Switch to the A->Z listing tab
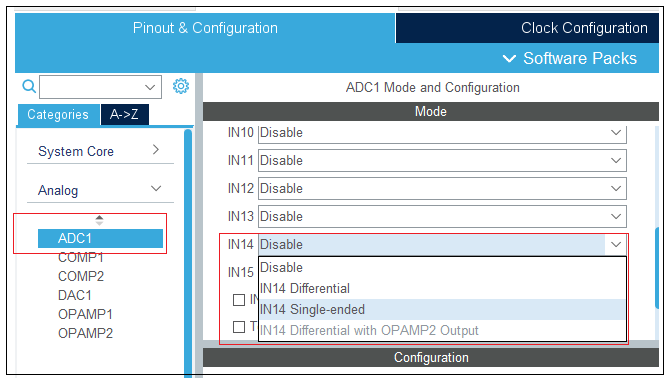This screenshot has width=672, height=382. click(x=124, y=114)
